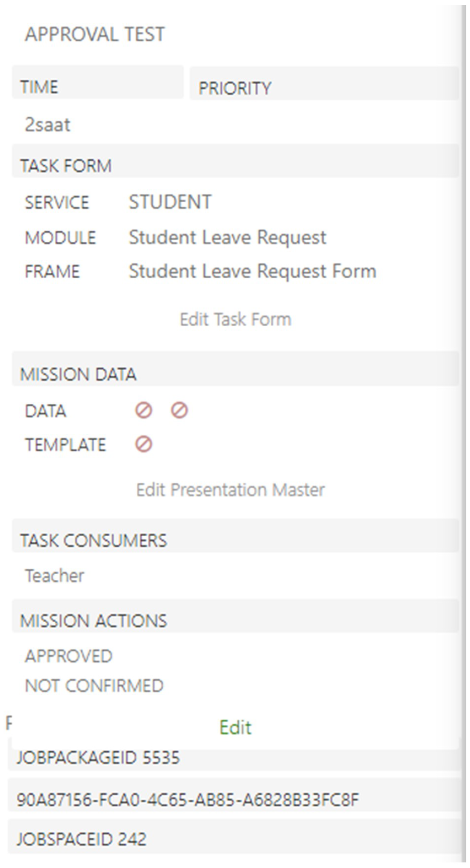Image resolution: width=470 pixels, height=868 pixels.
Task: Select the TASK FORM section header
Action: coord(66,166)
